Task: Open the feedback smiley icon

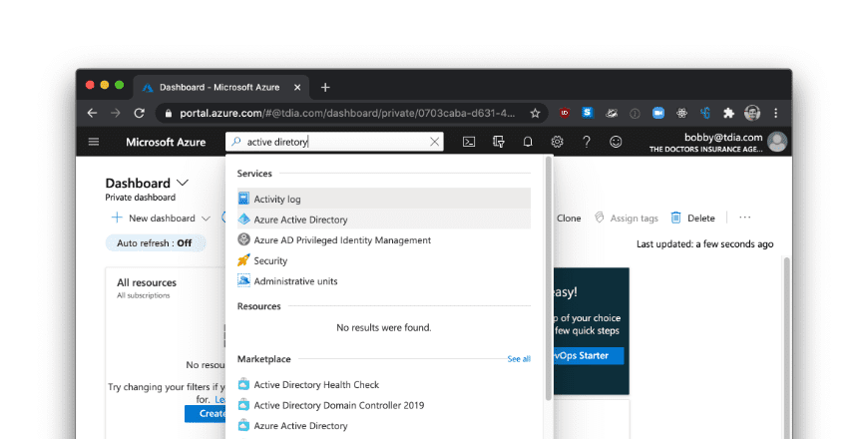Action: 616,142
